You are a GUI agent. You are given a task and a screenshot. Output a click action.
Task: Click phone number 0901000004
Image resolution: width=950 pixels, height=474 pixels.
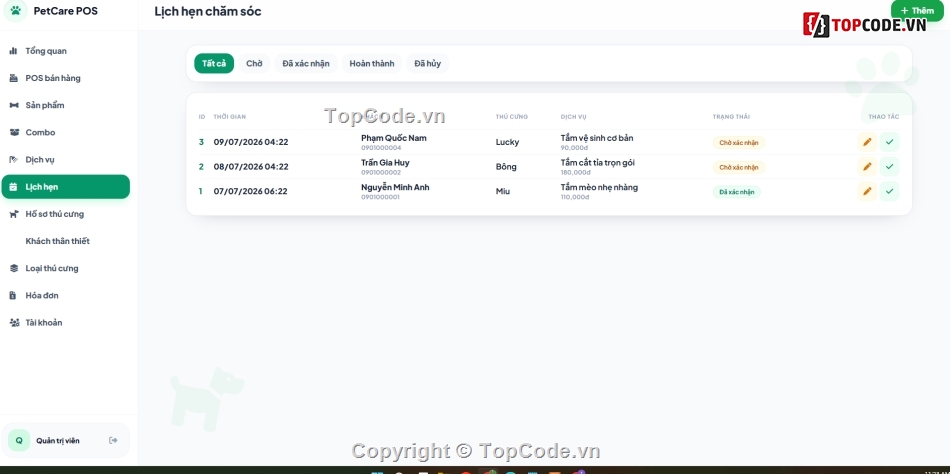tap(381, 148)
